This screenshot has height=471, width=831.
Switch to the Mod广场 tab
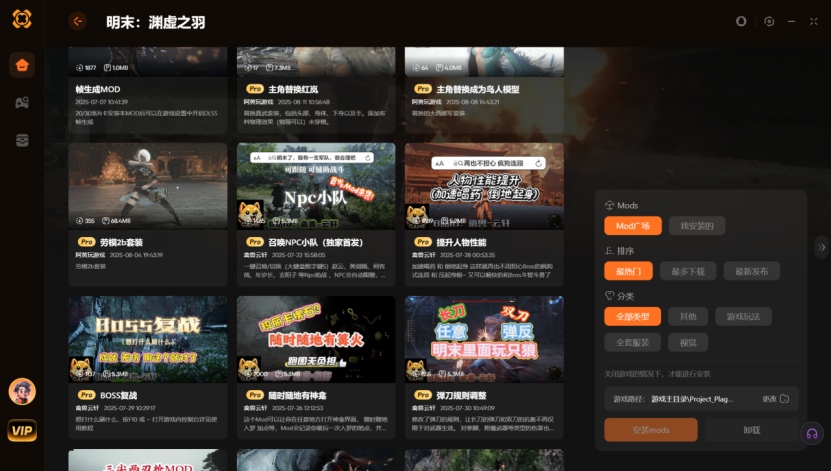click(x=633, y=226)
